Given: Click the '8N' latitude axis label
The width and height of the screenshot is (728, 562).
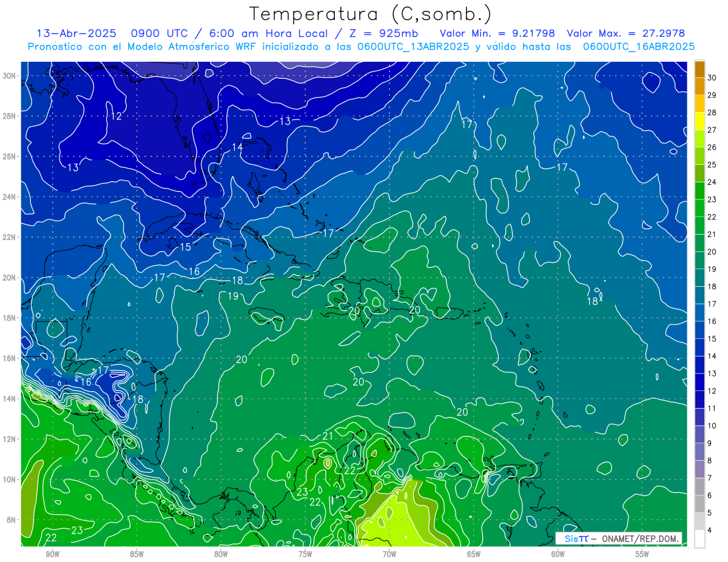Looking at the screenshot, I should coord(12,520).
